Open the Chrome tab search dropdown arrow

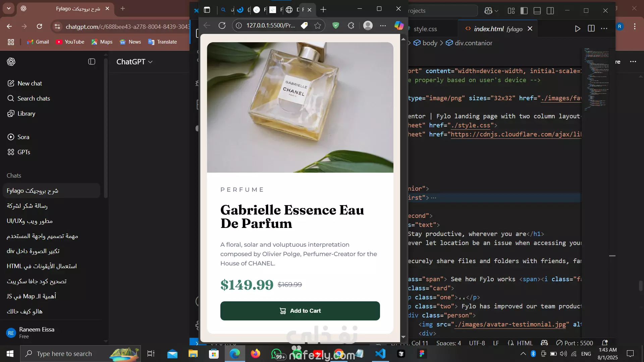tap(9, 8)
